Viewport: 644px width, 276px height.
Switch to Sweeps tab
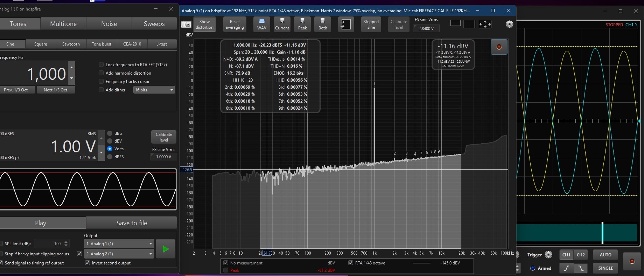[154, 24]
